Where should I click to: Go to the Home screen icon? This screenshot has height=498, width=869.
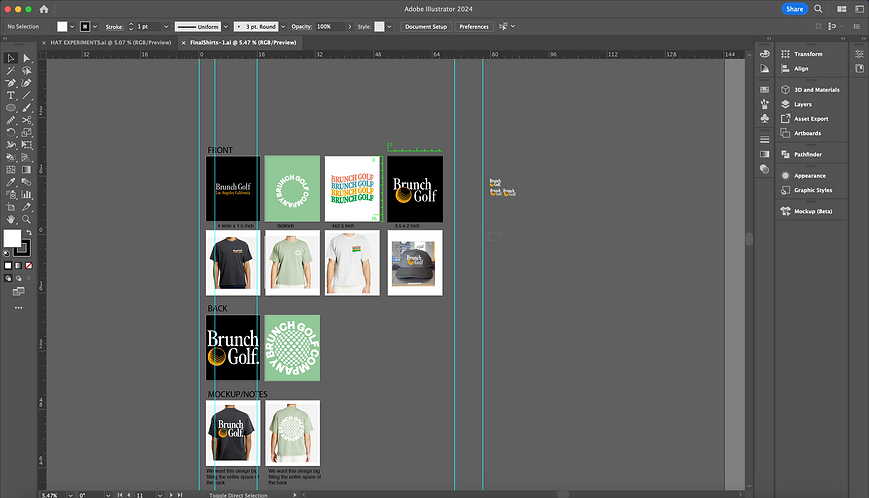point(44,9)
